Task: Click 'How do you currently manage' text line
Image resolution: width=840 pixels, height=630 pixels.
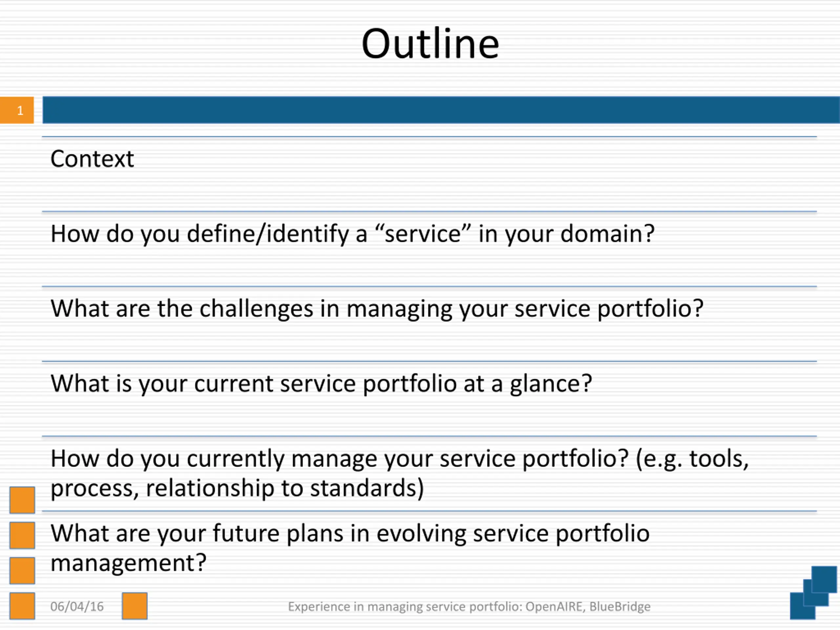Action: pyautogui.click(x=400, y=459)
